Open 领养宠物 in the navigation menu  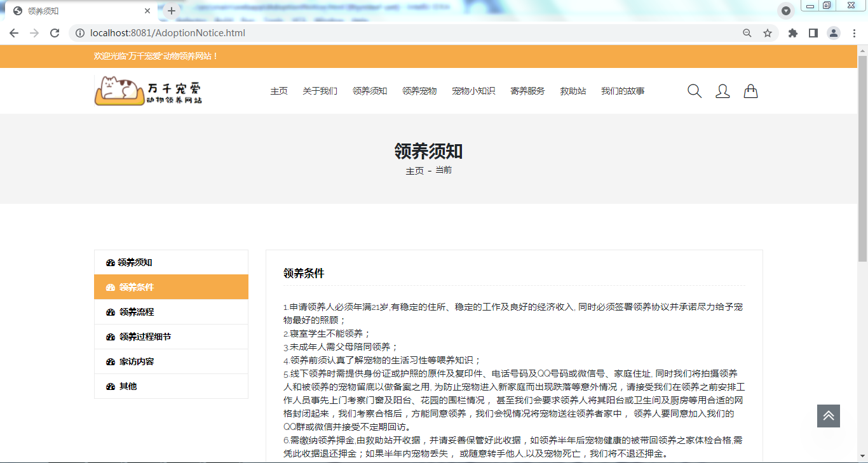(x=419, y=91)
